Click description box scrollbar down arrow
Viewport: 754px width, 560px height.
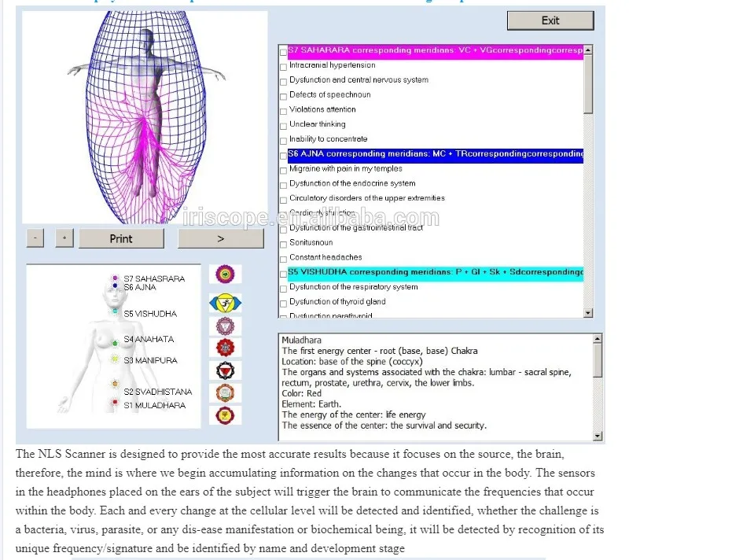point(598,437)
